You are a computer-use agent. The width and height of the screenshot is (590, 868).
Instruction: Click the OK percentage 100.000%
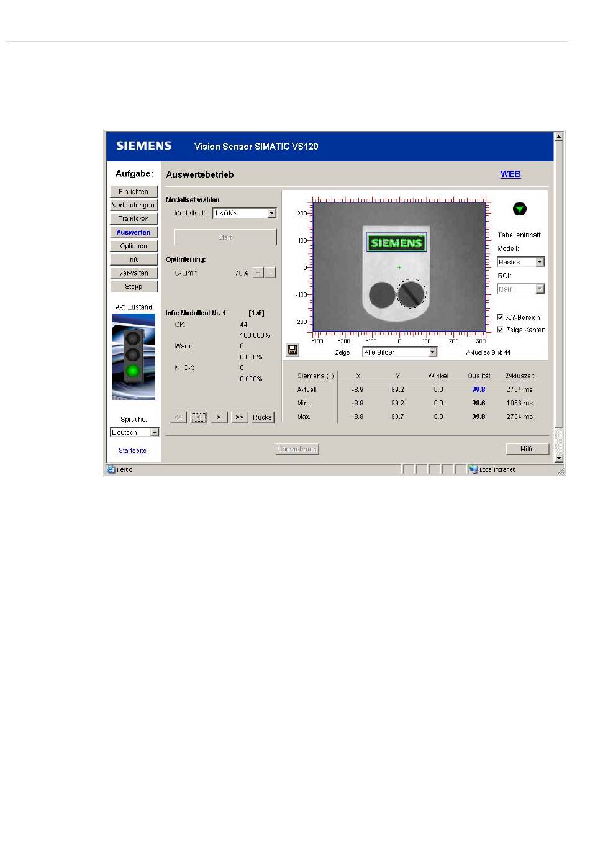pos(255,335)
